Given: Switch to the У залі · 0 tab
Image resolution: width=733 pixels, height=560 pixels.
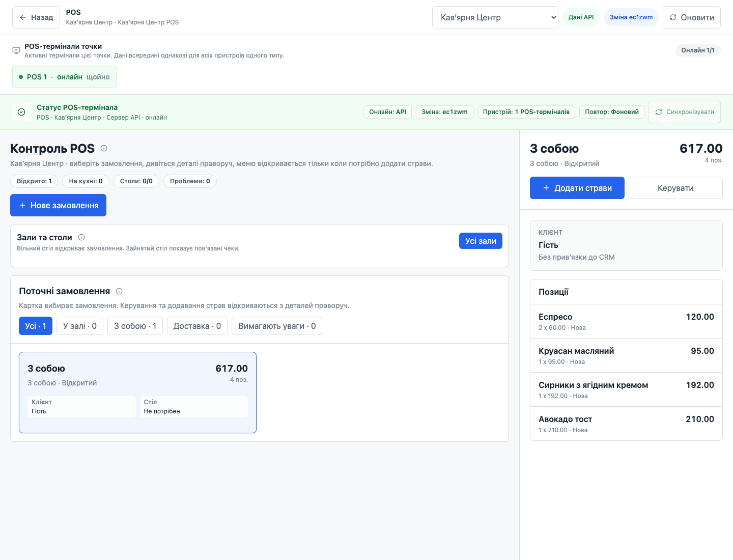Looking at the screenshot, I should (x=80, y=326).
